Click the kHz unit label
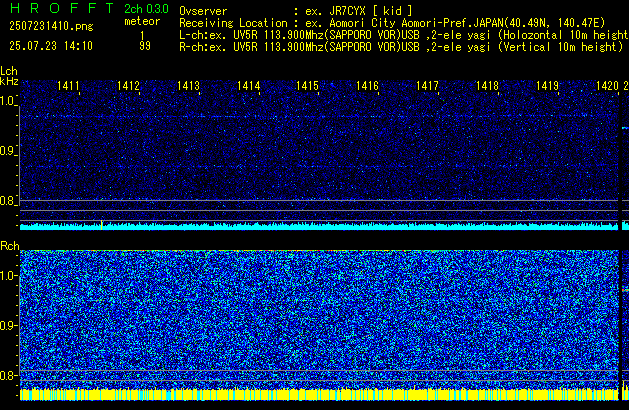 point(9,81)
